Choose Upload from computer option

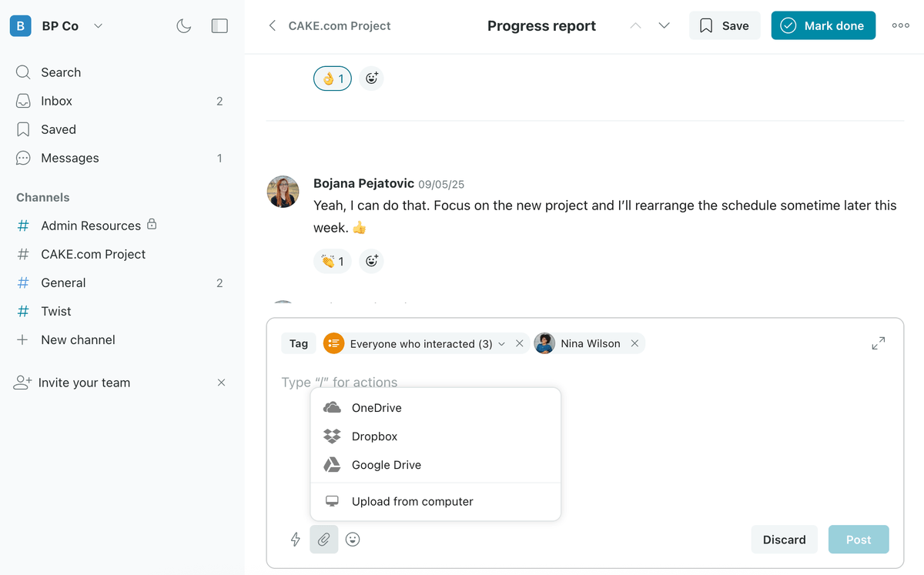click(412, 501)
